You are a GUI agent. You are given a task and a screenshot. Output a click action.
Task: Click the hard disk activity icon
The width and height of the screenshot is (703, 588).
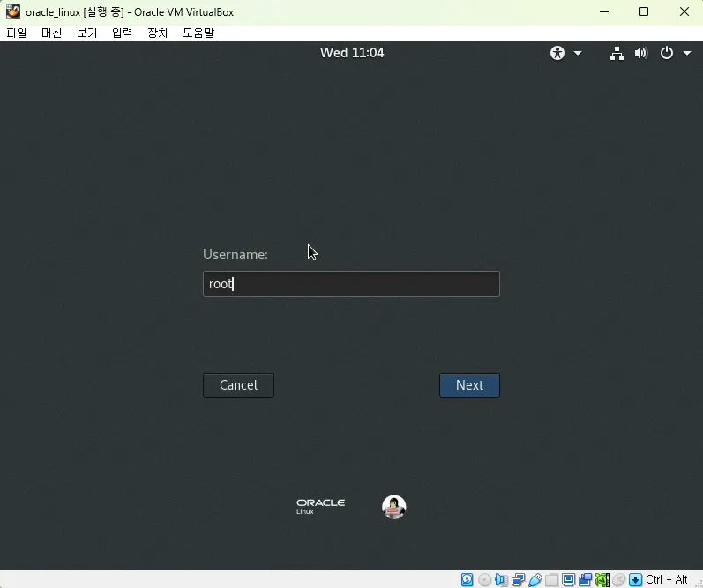467,579
